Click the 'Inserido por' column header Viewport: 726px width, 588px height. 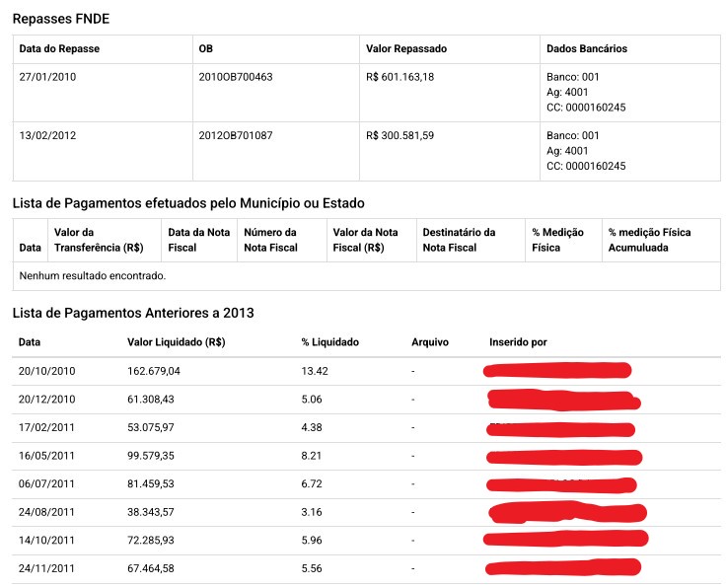click(518, 342)
